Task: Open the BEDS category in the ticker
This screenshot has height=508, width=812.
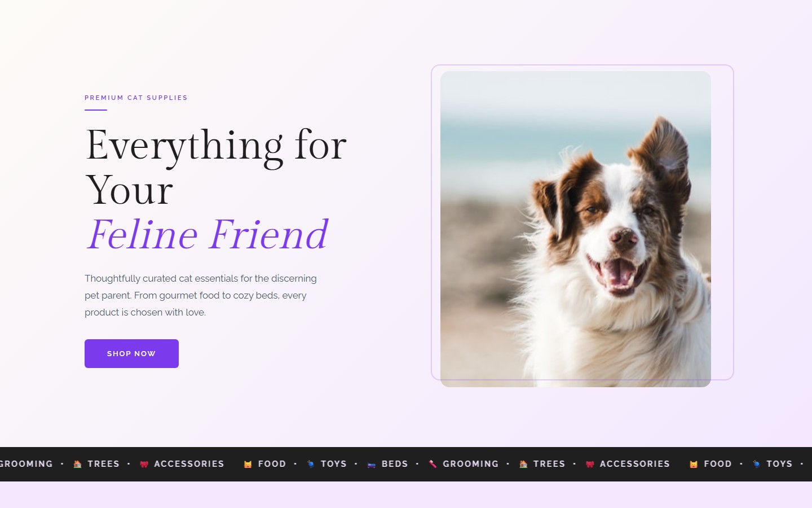Action: coord(395,464)
